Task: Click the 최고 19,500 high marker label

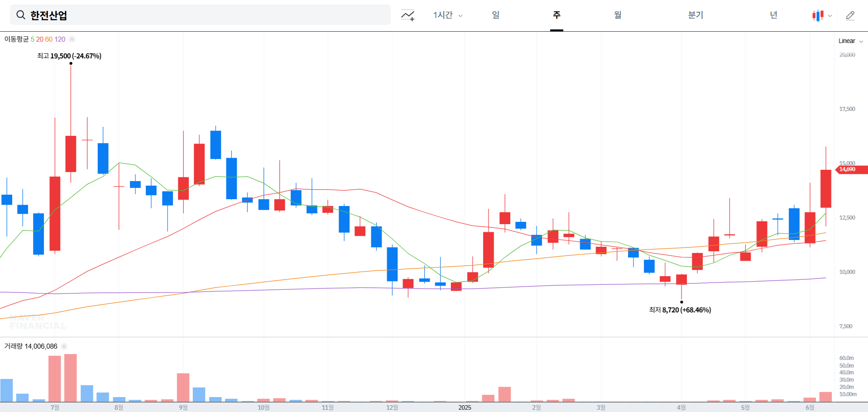Action: 69,56
